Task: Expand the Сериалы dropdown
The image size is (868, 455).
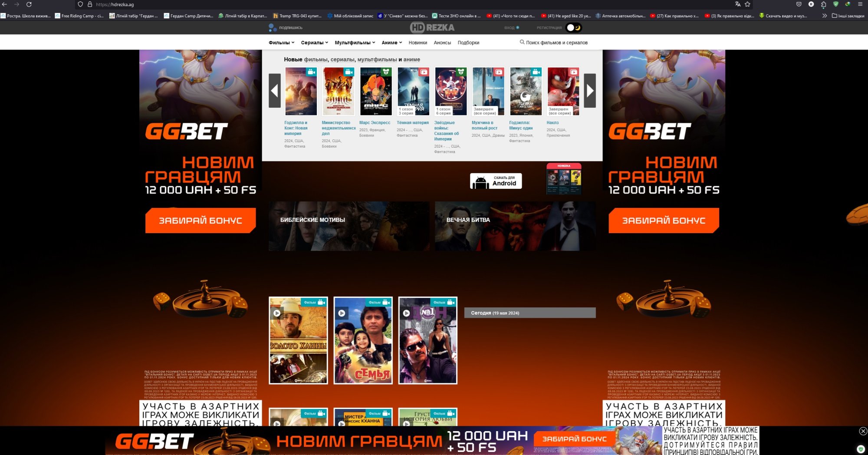Action: point(312,42)
